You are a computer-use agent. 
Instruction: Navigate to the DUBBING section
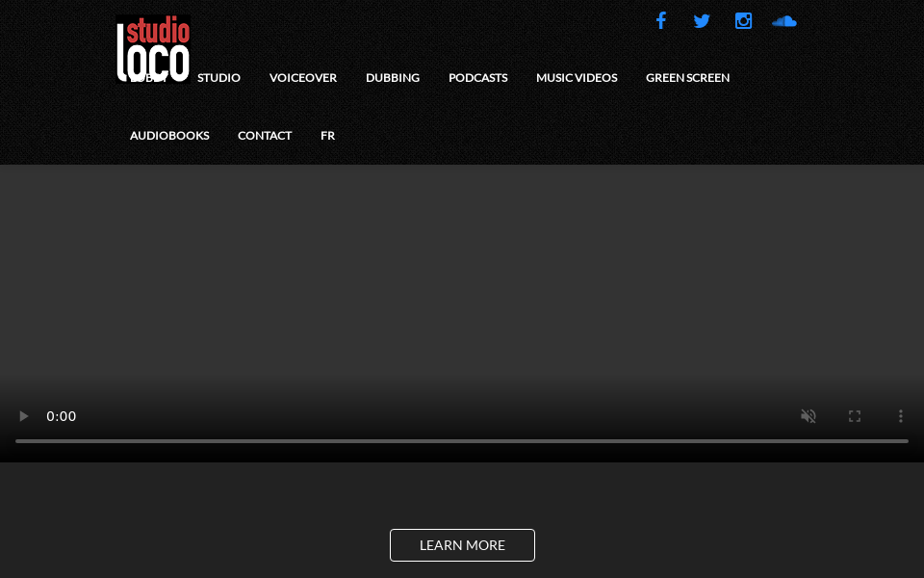393,77
